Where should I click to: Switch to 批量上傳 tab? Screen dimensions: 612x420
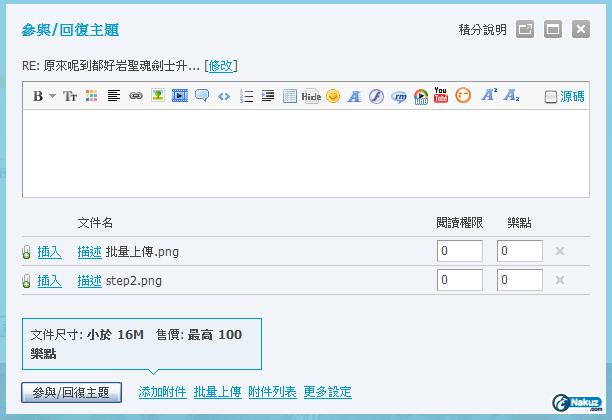[217, 392]
